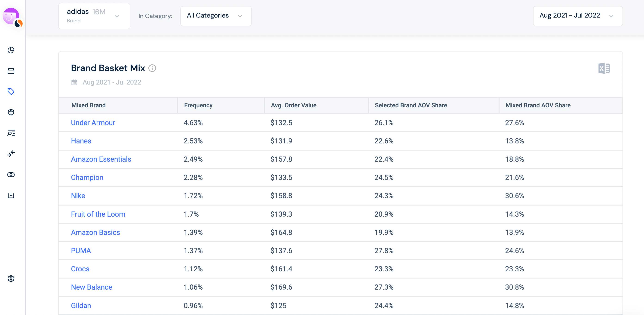644x315 pixels.
Task: Click the card-shaped category sidebar icon
Action: pyautogui.click(x=11, y=71)
